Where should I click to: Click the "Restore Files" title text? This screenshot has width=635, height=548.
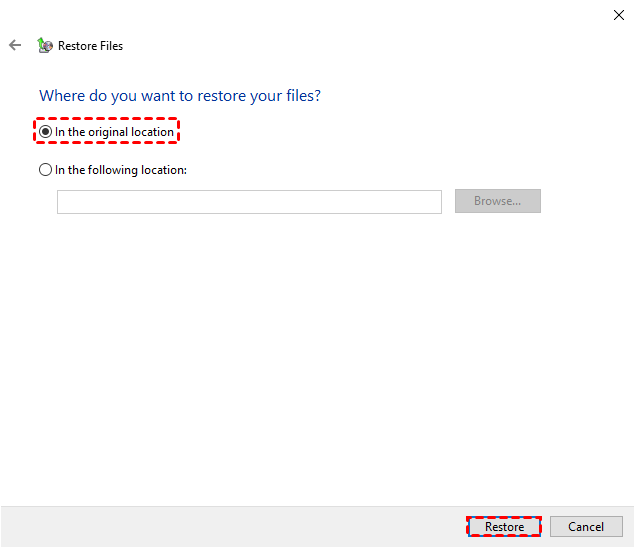[91, 46]
